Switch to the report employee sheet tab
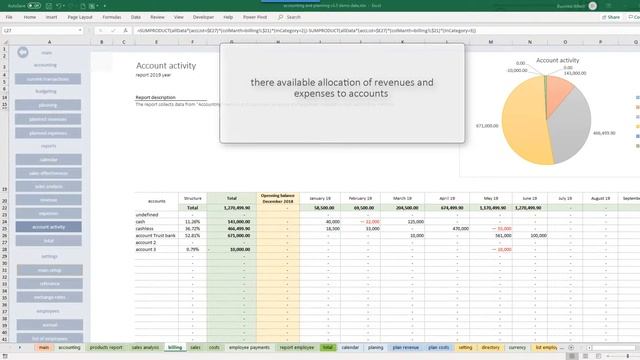Viewport: 640px width, 360px height. coord(297,347)
